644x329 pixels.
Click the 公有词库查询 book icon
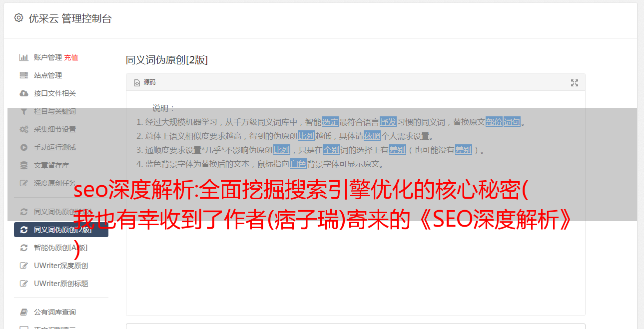point(23,312)
